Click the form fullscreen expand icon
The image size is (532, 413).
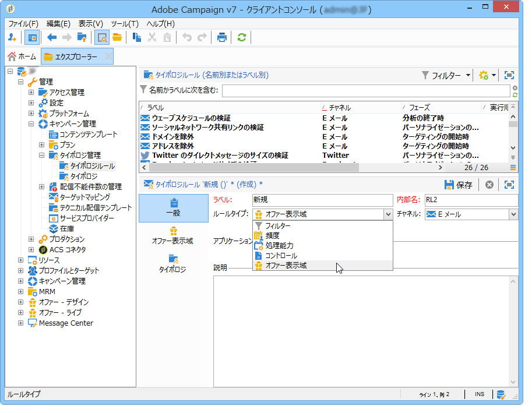(509, 185)
